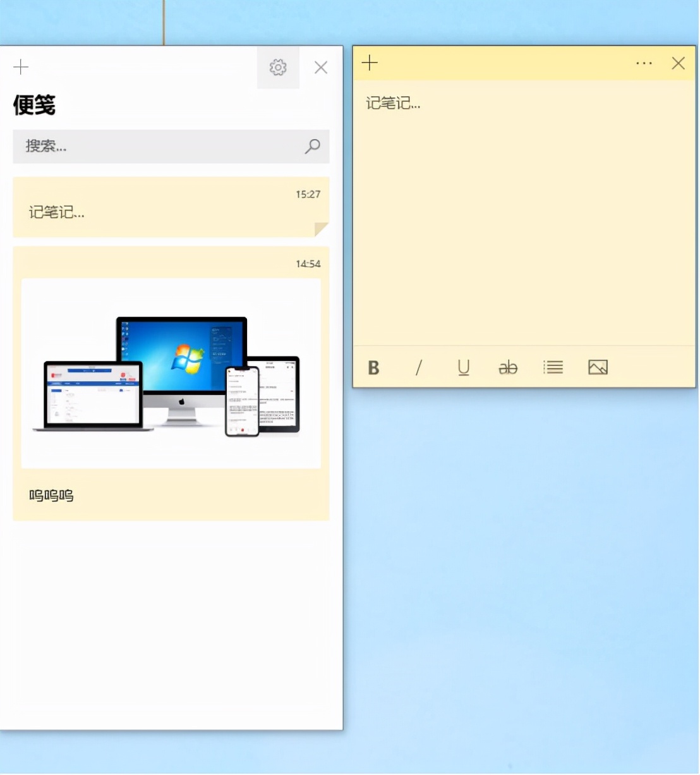Toggle underline formatting
700x775 pixels.
pyautogui.click(x=463, y=367)
